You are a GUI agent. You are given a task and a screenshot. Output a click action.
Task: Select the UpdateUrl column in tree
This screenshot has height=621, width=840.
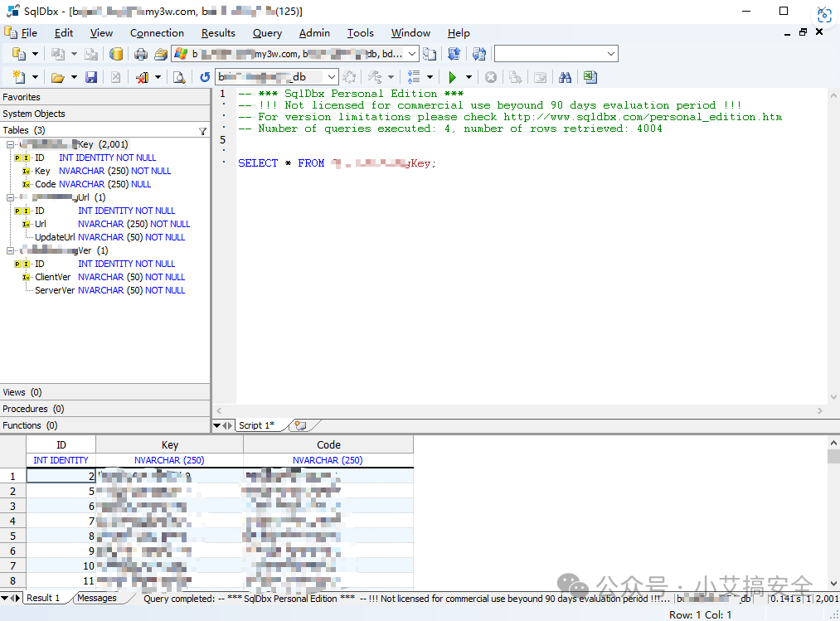(x=55, y=237)
